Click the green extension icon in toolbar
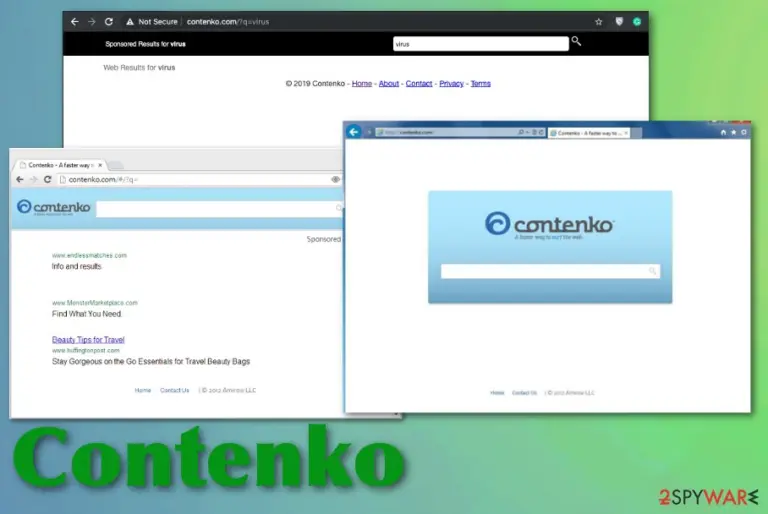The width and height of the screenshot is (768, 514). 637,22
